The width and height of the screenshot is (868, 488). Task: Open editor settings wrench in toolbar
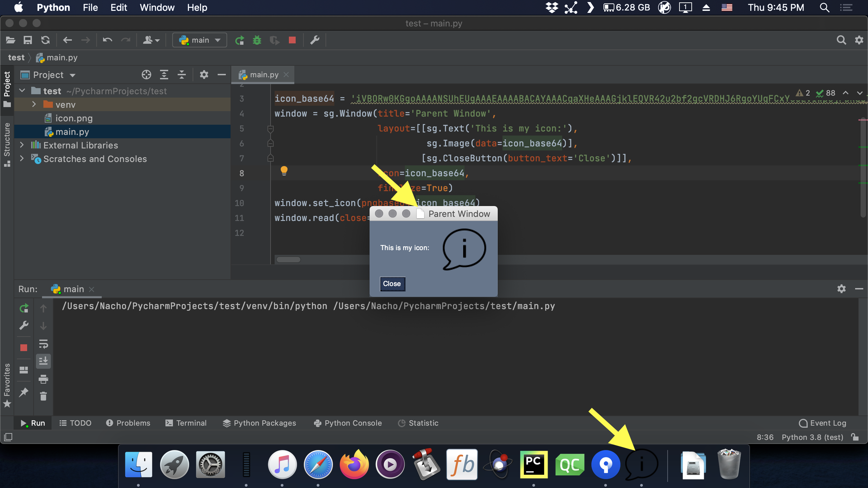coord(315,40)
